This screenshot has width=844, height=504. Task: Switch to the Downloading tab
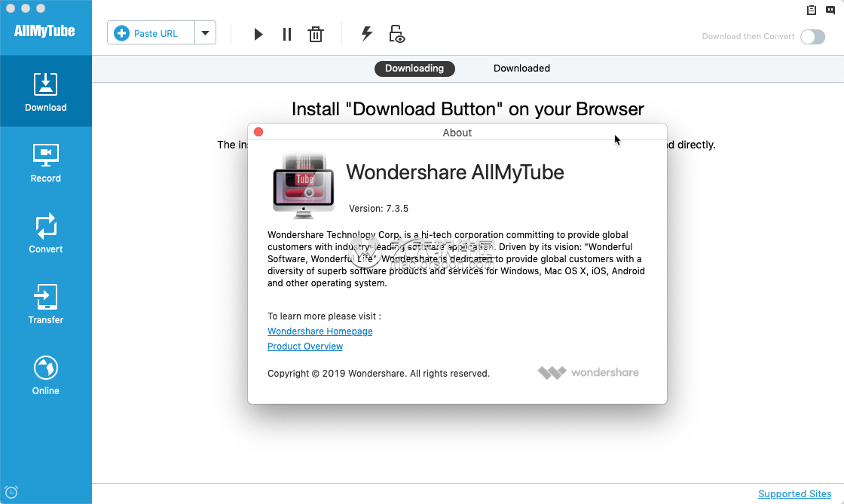pyautogui.click(x=414, y=69)
